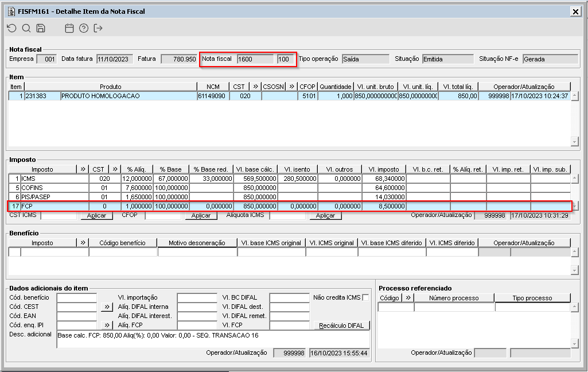Click the Desc. adicional text area
Screen dimensions: 588x372
click(x=213, y=339)
